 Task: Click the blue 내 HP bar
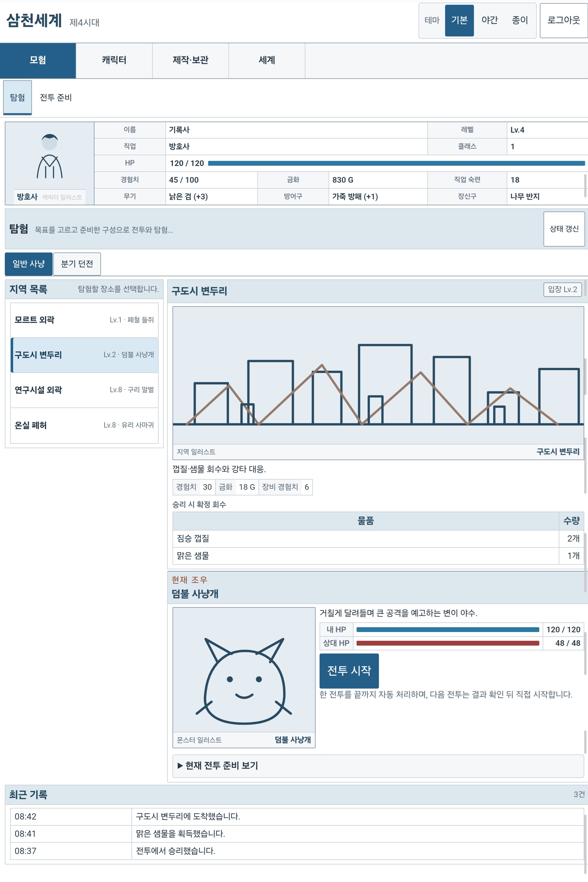click(x=447, y=630)
